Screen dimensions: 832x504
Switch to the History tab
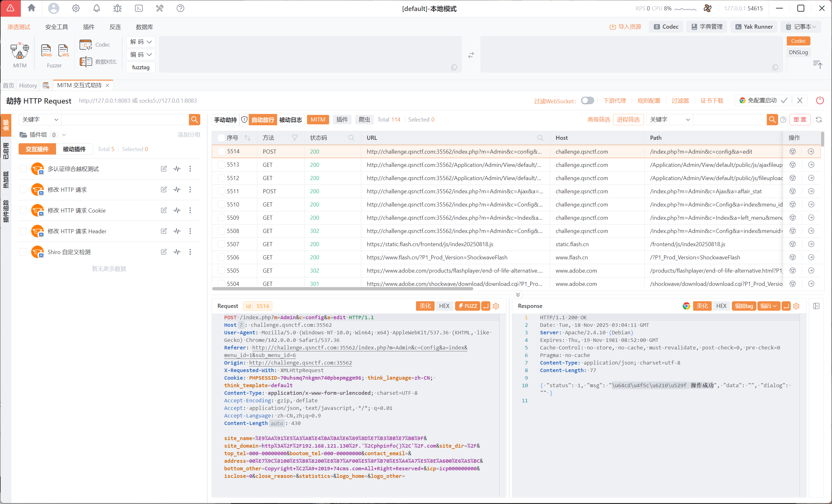[28, 85]
